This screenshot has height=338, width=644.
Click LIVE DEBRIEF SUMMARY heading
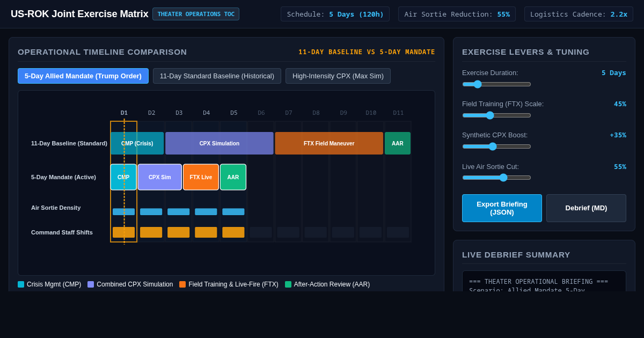(x=516, y=255)
